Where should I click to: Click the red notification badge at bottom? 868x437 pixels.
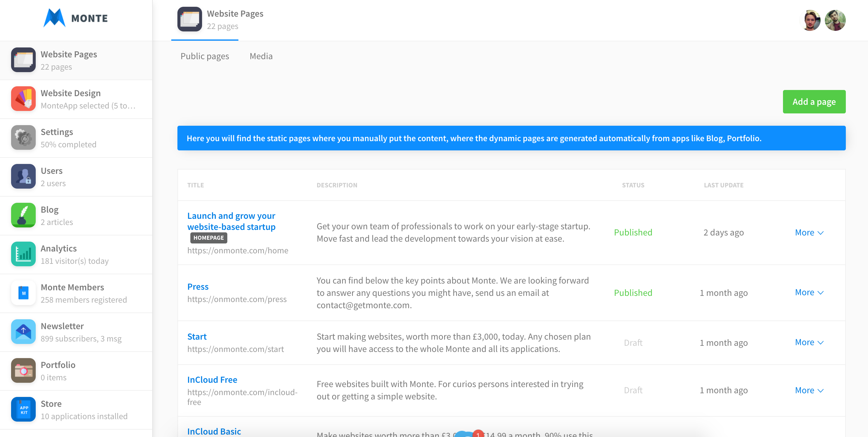click(478, 434)
